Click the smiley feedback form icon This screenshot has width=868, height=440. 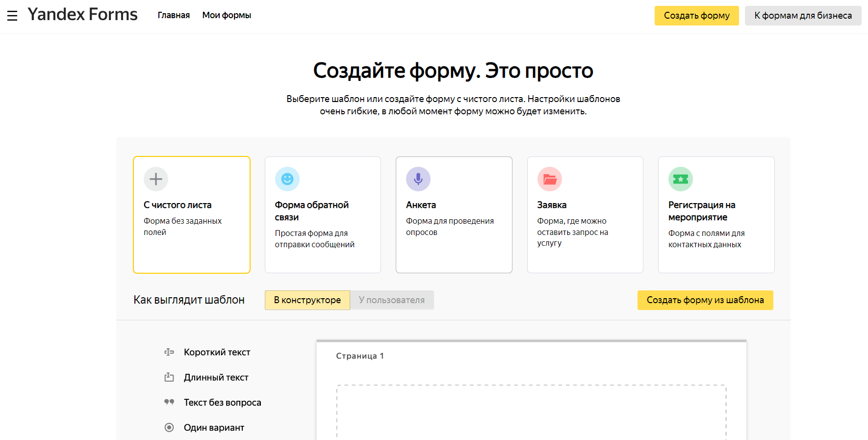[287, 179]
